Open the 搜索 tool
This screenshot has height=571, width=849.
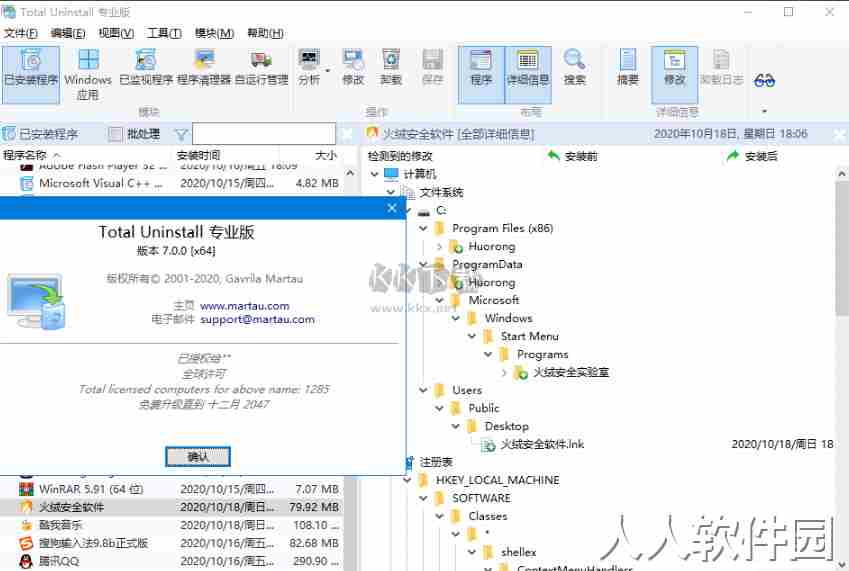(x=574, y=69)
